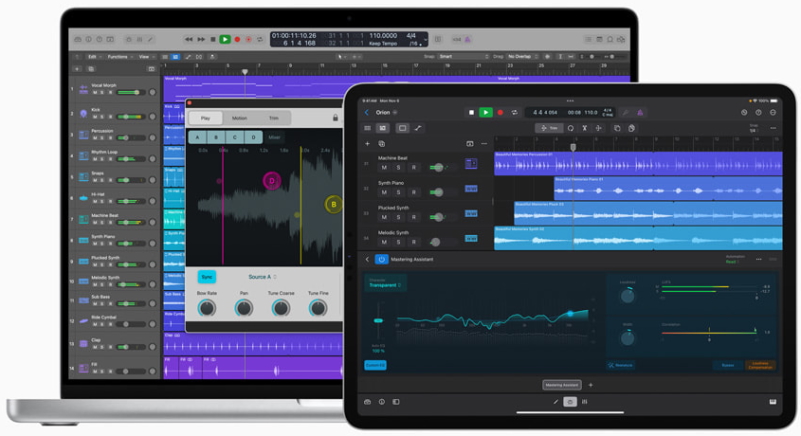Image resolution: width=801 pixels, height=436 pixels.
Task: Select source A button in Sample Alchemy
Action: pos(198,137)
